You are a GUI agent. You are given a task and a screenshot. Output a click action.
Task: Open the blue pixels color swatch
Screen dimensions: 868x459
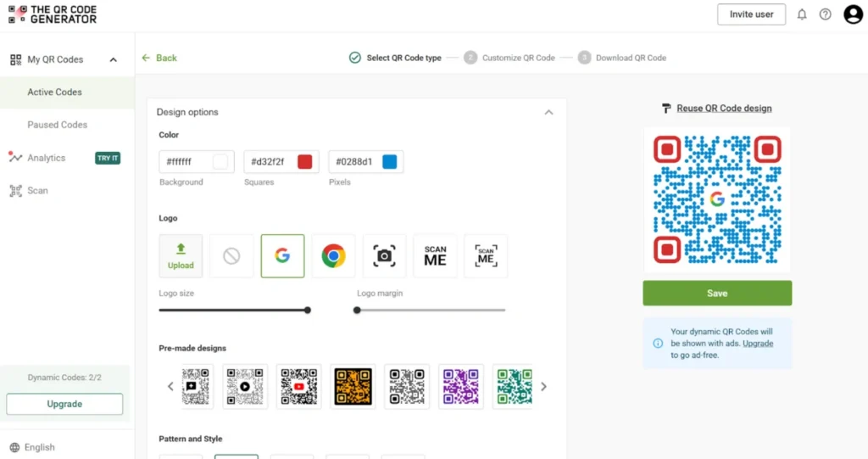(x=390, y=161)
